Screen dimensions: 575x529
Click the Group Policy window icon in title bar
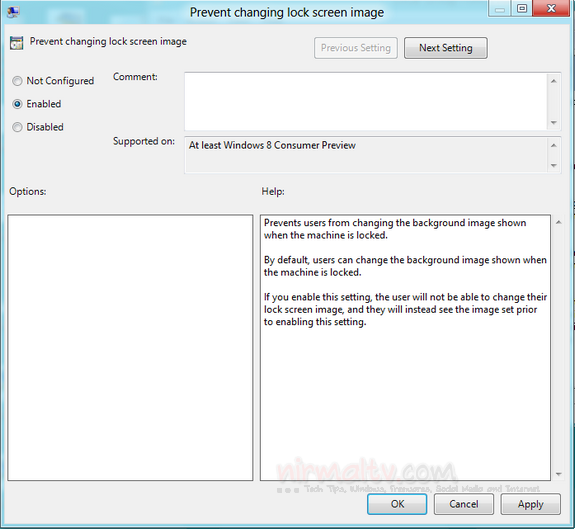point(13,12)
